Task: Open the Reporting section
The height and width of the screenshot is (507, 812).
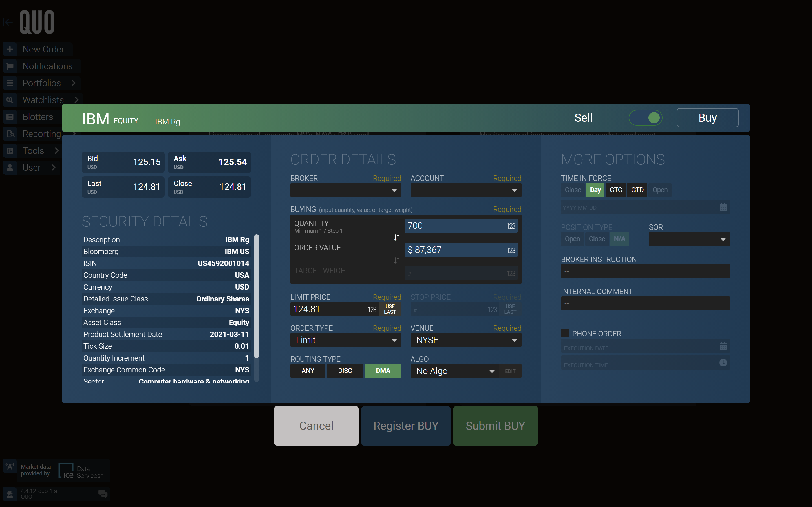Action: (x=39, y=134)
